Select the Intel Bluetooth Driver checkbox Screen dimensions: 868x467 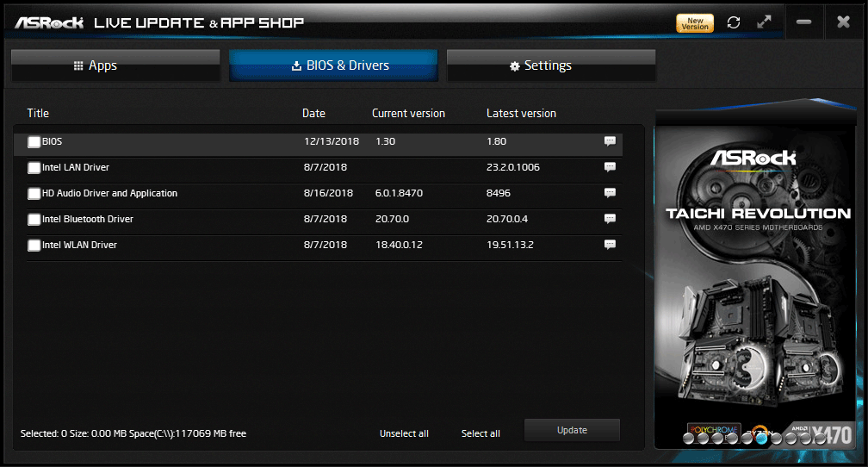34,220
